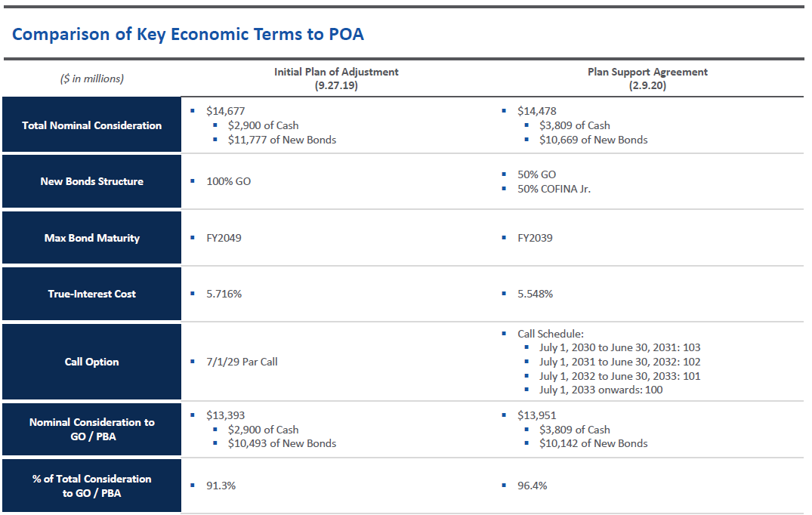Viewport: 812px width, 515px height.
Task: Click the bullet beside 7/1/29 Par Call
Action: pos(193,362)
